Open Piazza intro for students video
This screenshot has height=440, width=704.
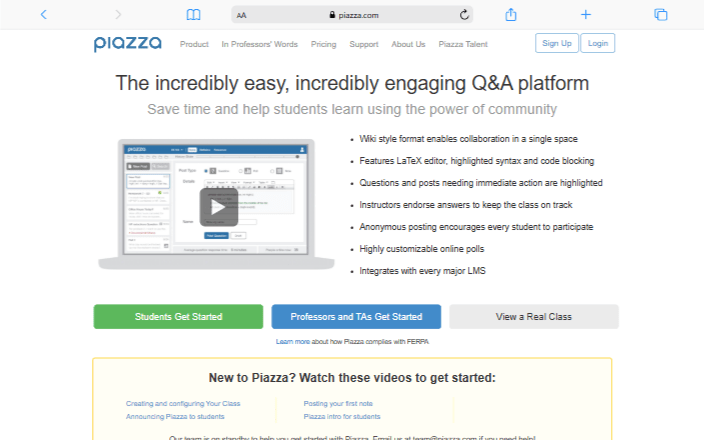pos(342,417)
